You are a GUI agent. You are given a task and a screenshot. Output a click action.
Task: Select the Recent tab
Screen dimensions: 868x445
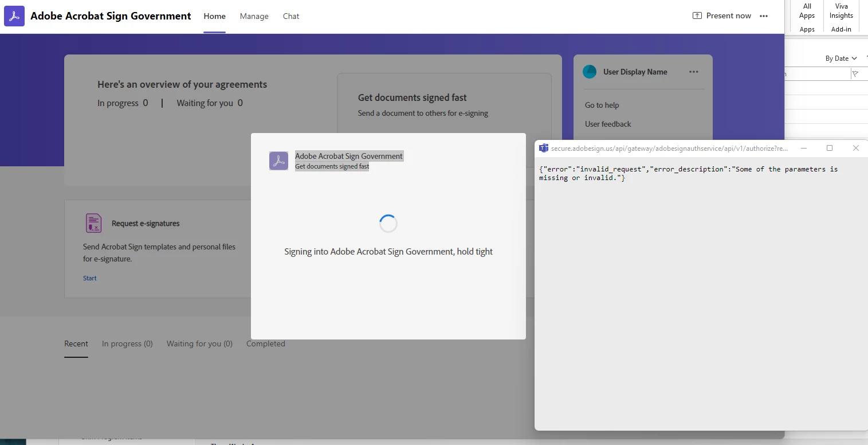(76, 343)
